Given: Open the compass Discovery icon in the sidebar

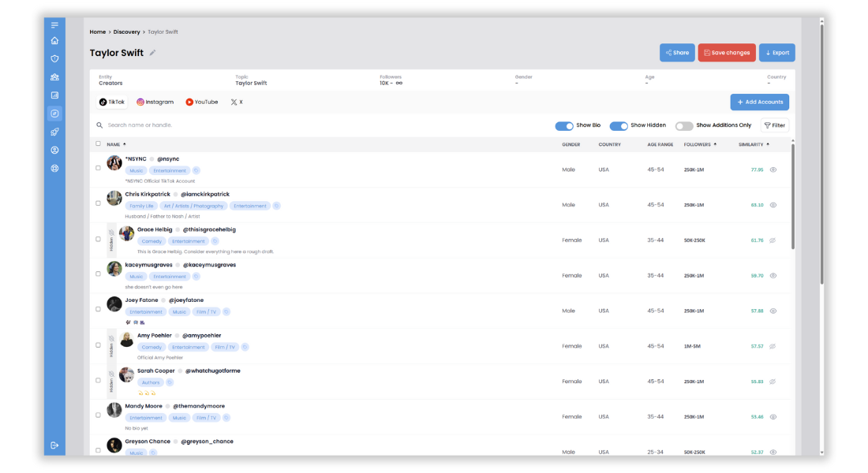Looking at the screenshot, I should pyautogui.click(x=54, y=114).
